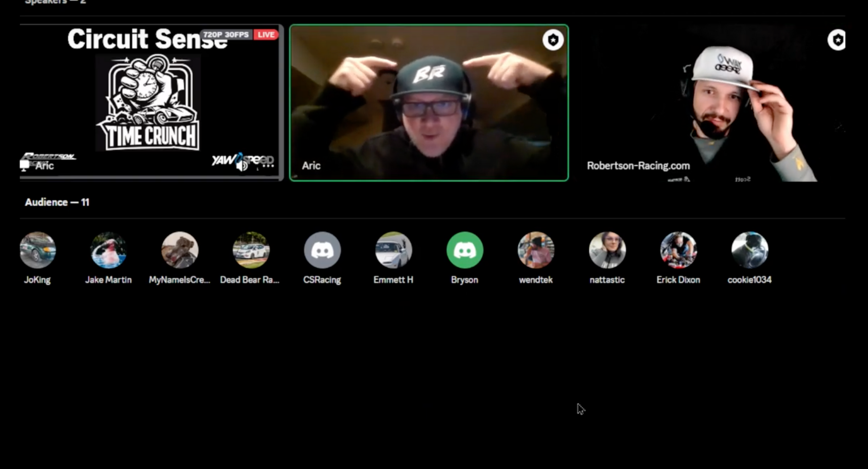Screen dimensions: 868x469
Task: Open Jake Martin's audience avatar
Action: click(x=108, y=250)
